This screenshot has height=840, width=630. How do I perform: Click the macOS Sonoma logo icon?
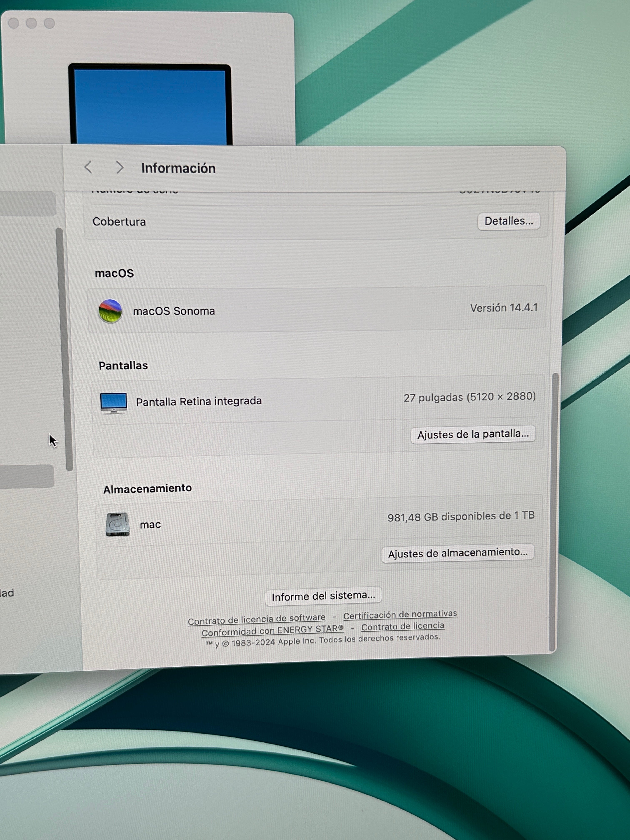pyautogui.click(x=110, y=311)
